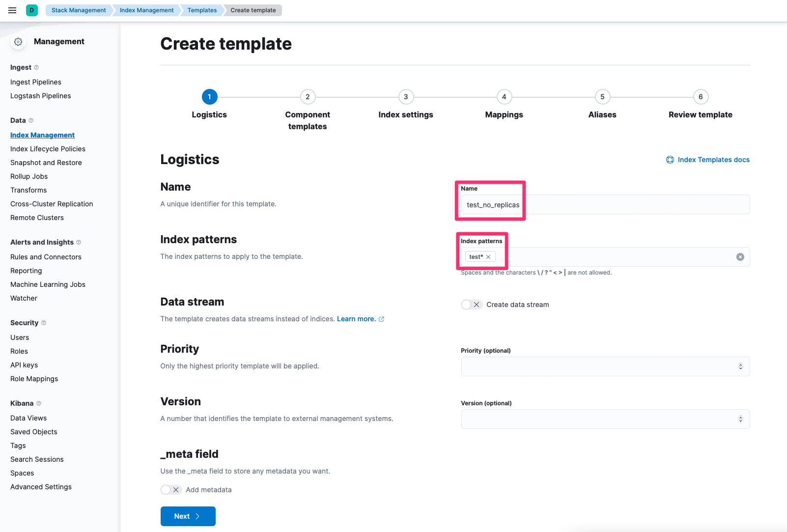The height and width of the screenshot is (532, 787).
Task: Open the Stack Management breadcrumb
Action: (79, 10)
